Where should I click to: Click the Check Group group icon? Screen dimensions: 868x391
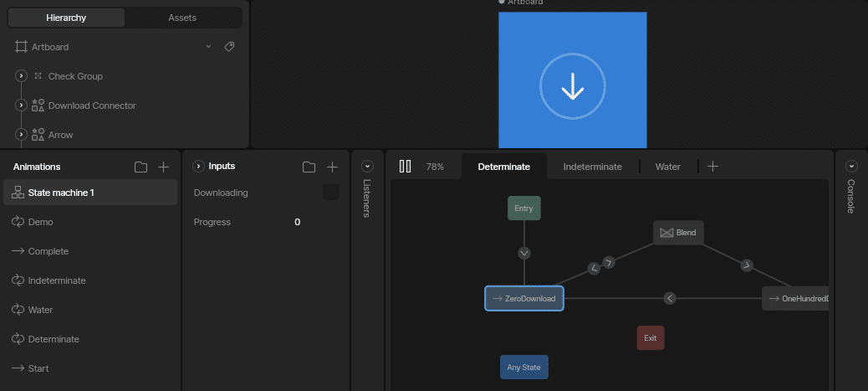[38, 76]
